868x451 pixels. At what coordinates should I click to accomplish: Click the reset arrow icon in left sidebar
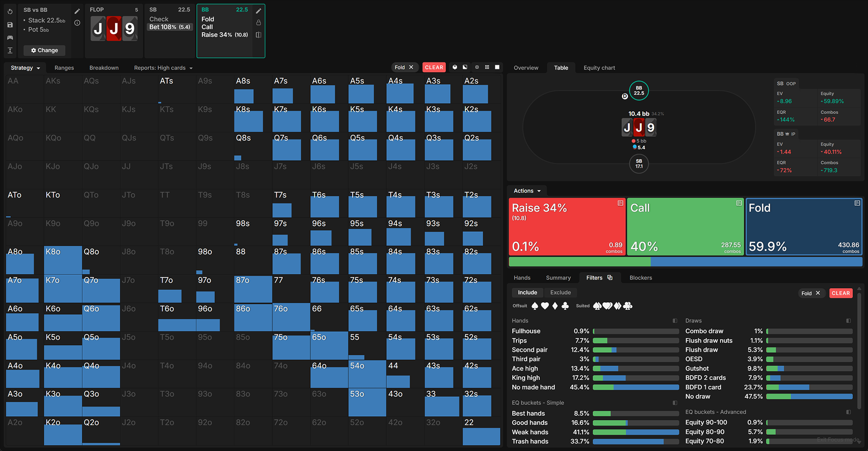[10, 11]
